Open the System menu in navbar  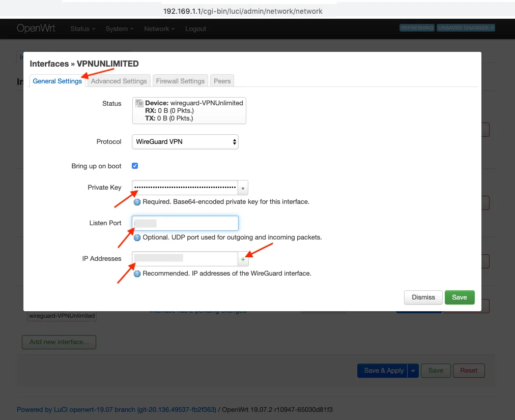[x=120, y=29]
